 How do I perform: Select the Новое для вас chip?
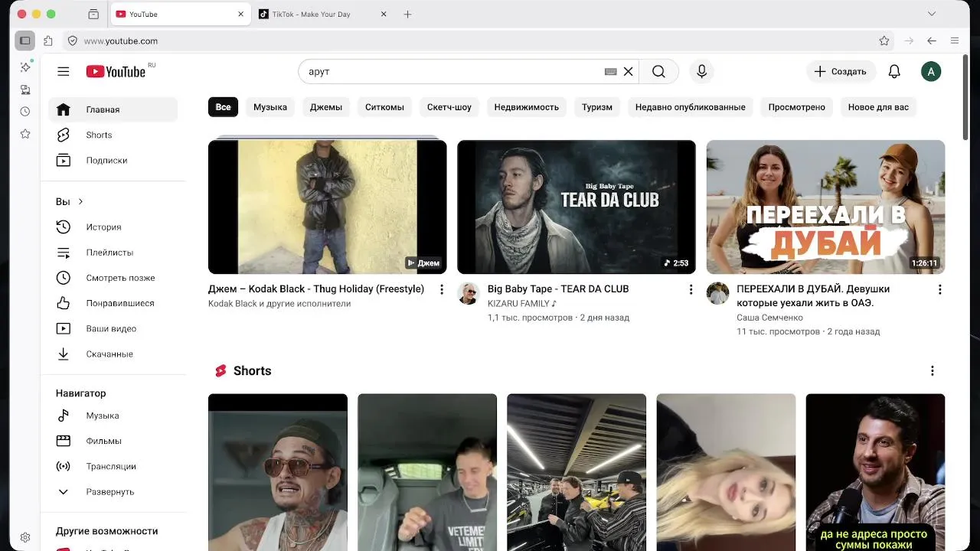point(878,107)
